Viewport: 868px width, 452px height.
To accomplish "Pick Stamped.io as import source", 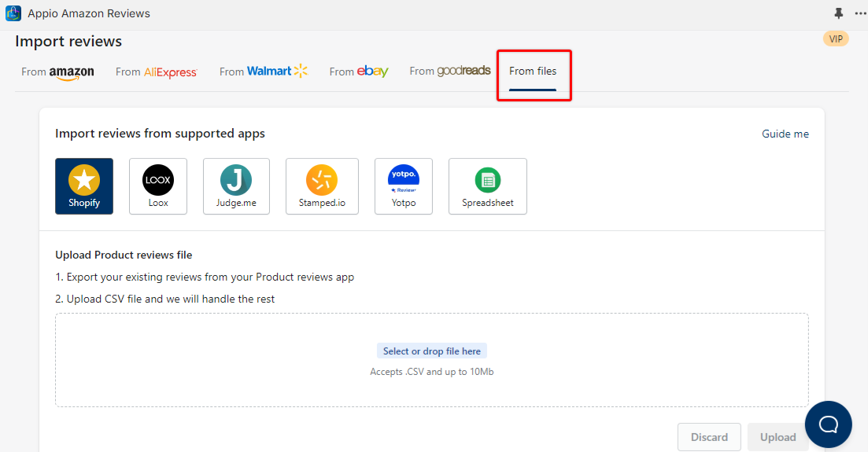I will point(322,186).
